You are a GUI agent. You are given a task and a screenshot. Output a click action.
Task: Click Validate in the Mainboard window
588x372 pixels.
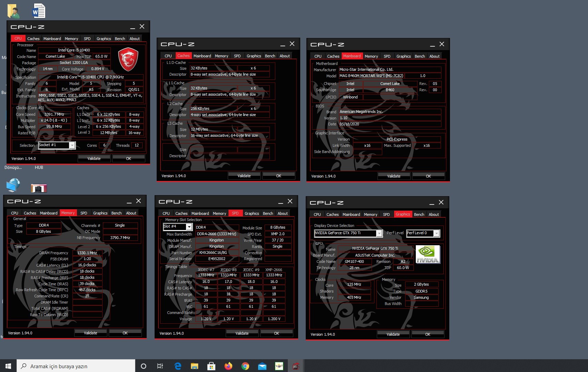[x=394, y=176]
